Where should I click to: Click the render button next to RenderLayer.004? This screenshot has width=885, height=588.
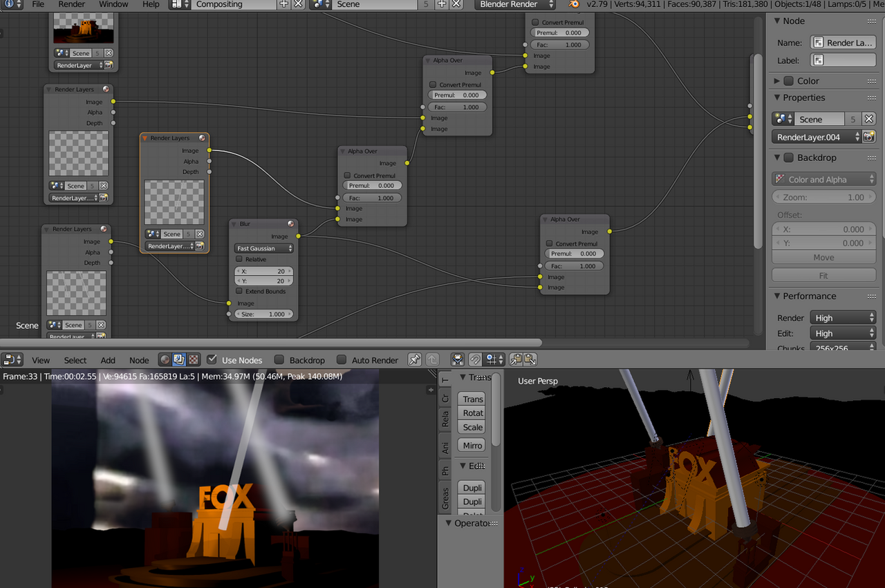[x=869, y=137]
